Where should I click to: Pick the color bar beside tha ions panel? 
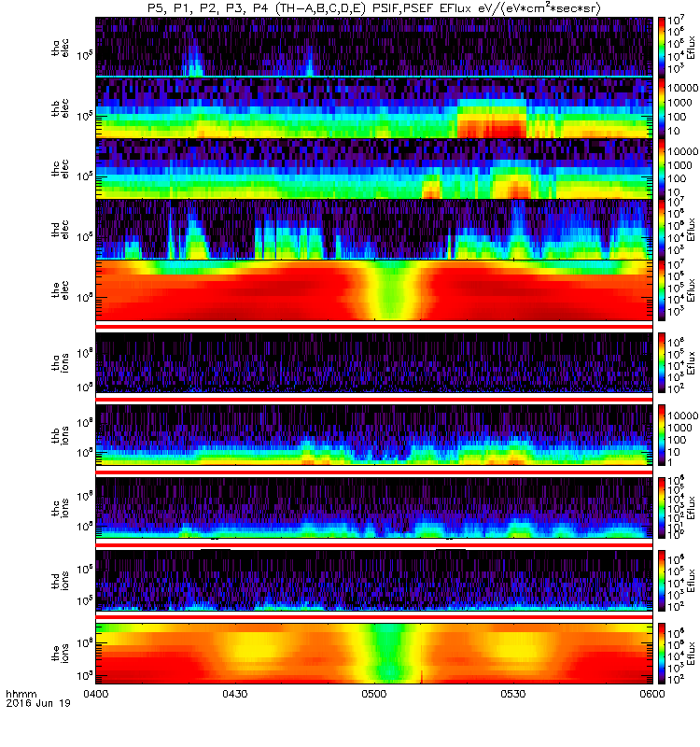point(662,362)
